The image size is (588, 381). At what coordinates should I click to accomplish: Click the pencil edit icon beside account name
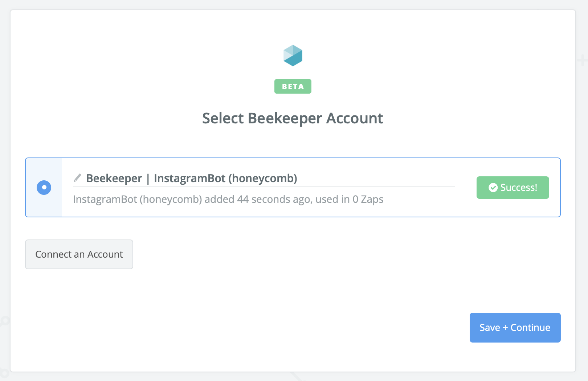pyautogui.click(x=77, y=178)
